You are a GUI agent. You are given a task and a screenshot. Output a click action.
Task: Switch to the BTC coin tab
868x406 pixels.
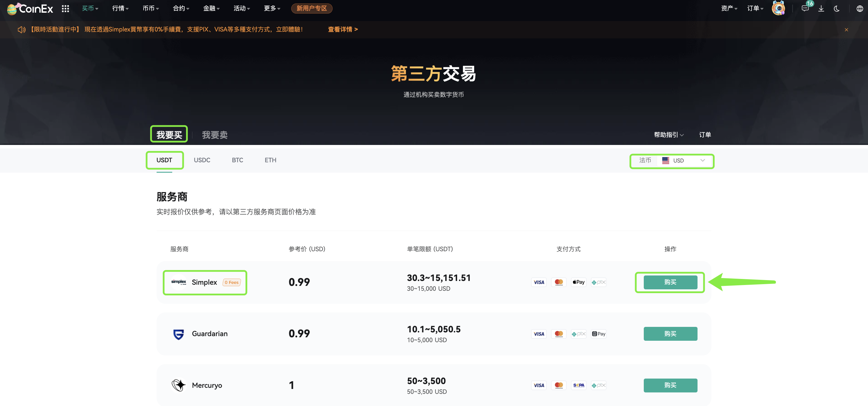(237, 160)
